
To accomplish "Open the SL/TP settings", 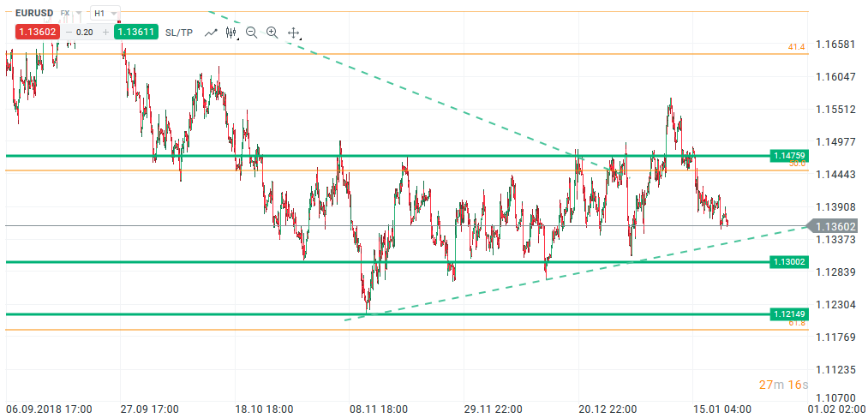I will (x=179, y=33).
